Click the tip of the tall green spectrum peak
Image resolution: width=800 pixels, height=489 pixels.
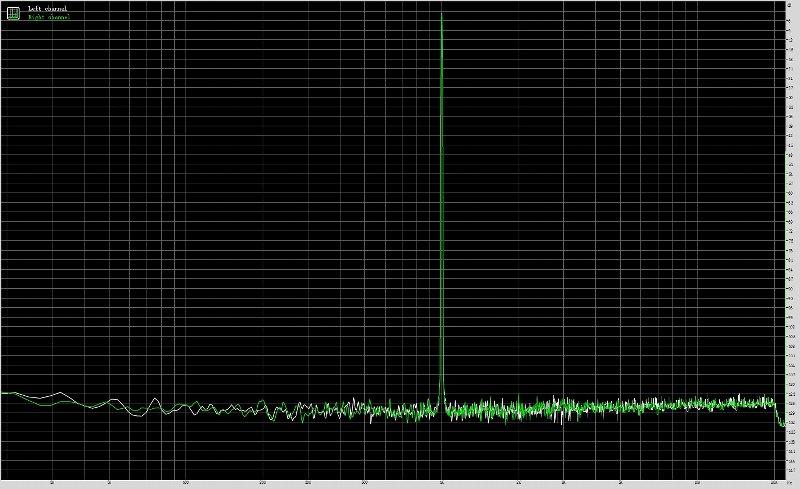(x=442, y=15)
